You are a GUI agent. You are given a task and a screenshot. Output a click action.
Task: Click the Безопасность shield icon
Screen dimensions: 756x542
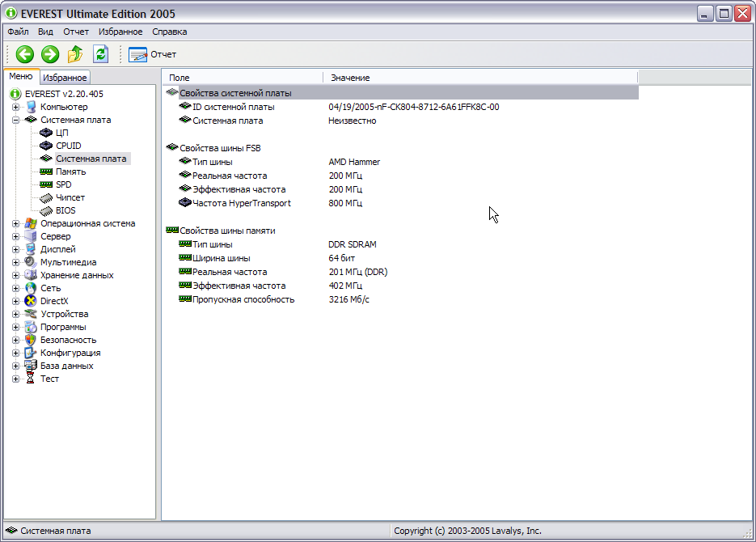(x=31, y=340)
